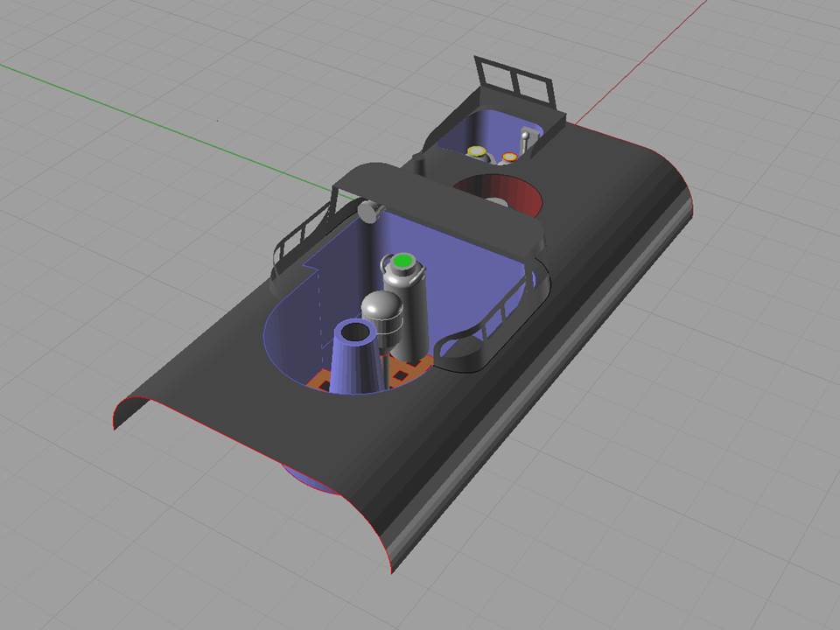Click the yellow-rimmed disc in rear compartment
The height and width of the screenshot is (630, 840).
pos(477,152)
